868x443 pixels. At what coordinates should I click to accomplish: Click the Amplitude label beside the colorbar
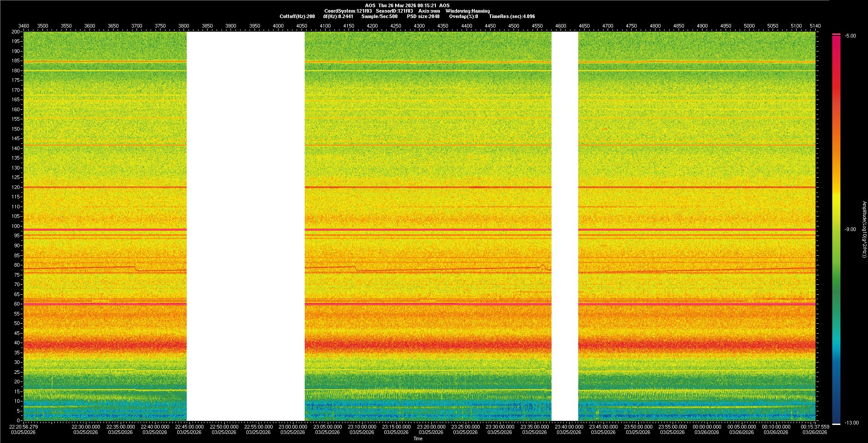864,229
